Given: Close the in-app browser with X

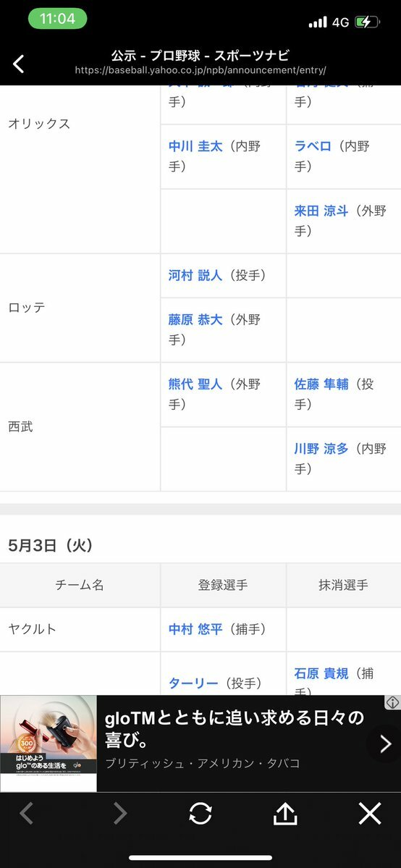Looking at the screenshot, I should pyautogui.click(x=369, y=814).
